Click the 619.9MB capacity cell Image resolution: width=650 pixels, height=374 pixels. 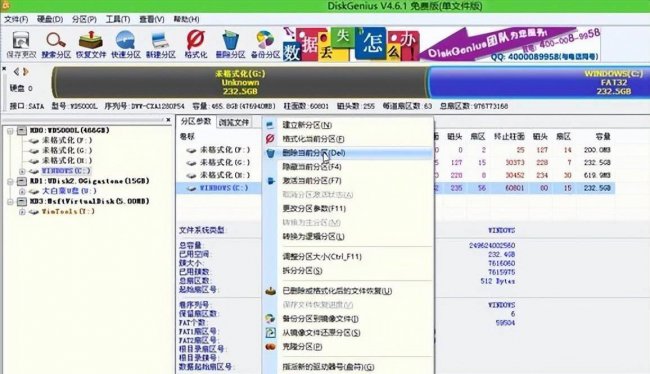[x=597, y=175]
